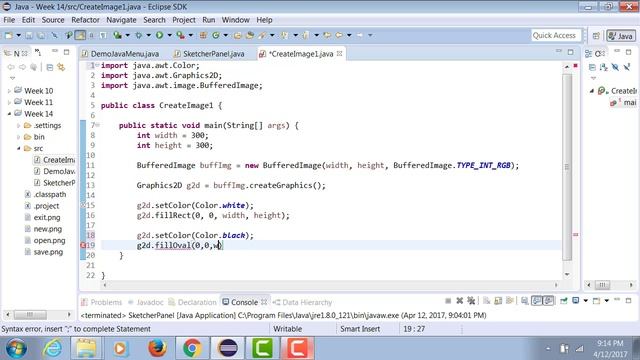
Task: Open the File menu
Action: coord(9,20)
